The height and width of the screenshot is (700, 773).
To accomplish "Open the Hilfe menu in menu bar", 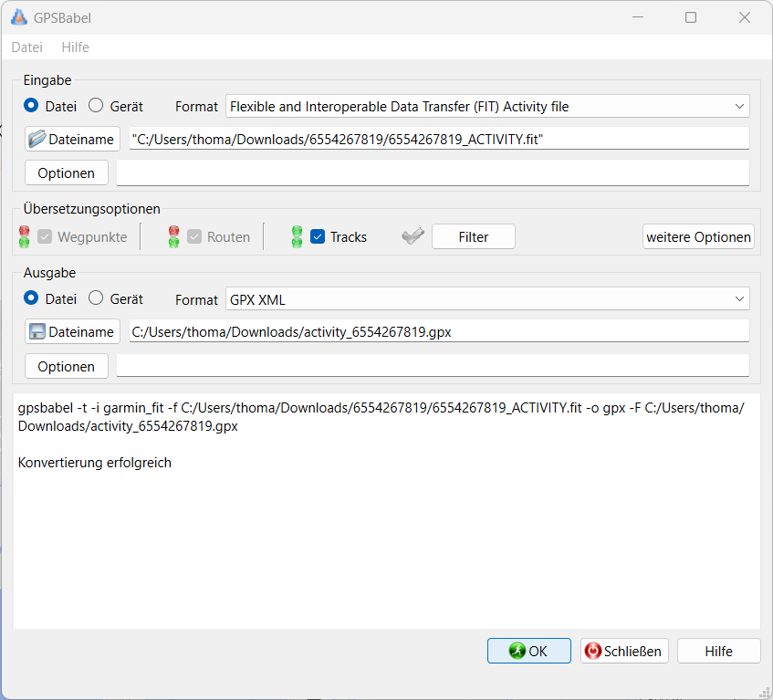I will [75, 47].
